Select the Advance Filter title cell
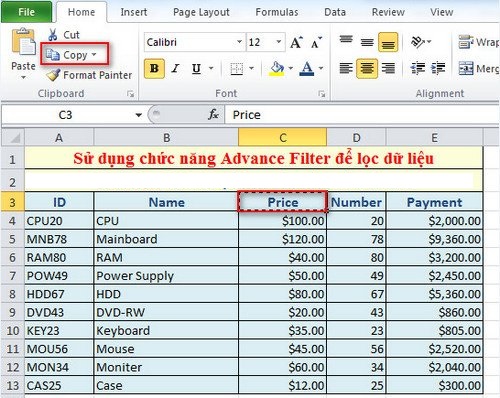Viewport: 500px width, 398px height. coord(253,158)
